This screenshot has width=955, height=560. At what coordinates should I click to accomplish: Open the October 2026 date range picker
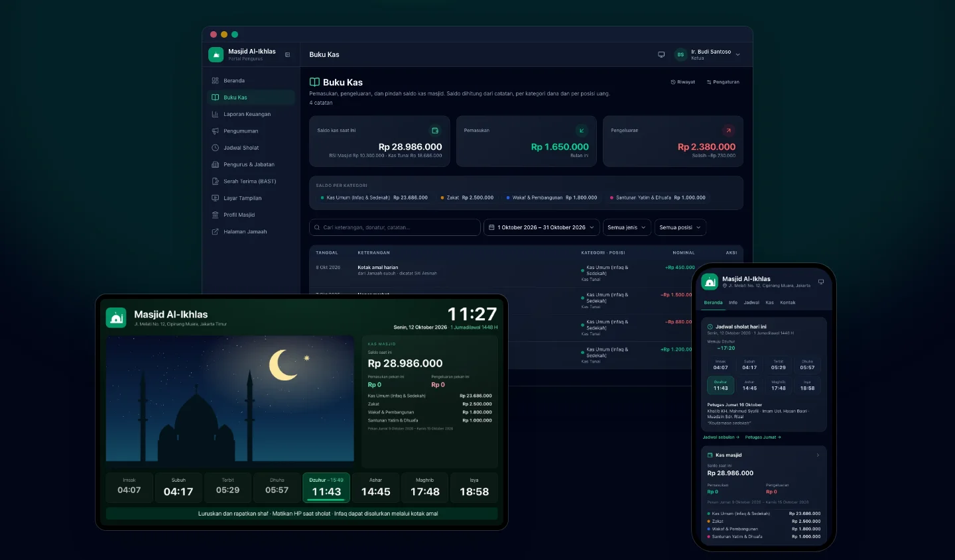541,227
